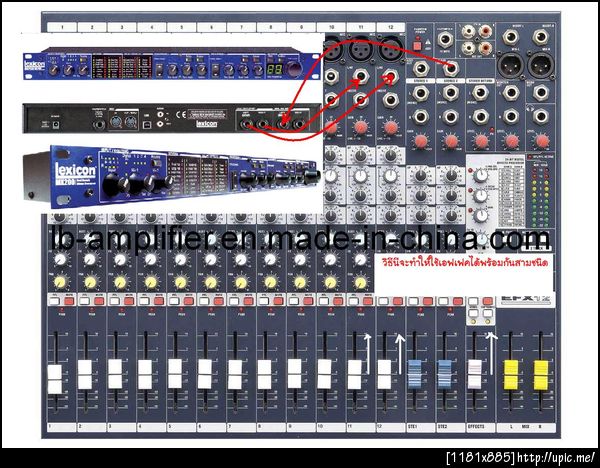The width and height of the screenshot is (600, 468).
Task: Click the bottom STE1 channel label
Action: [x=421, y=427]
